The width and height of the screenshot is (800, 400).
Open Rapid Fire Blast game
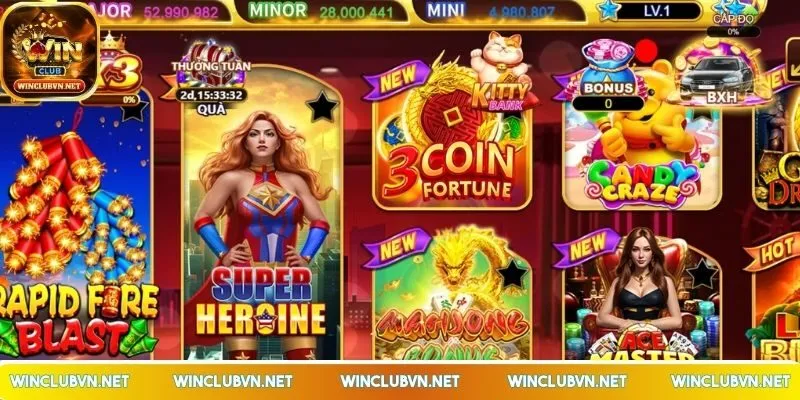(x=76, y=230)
